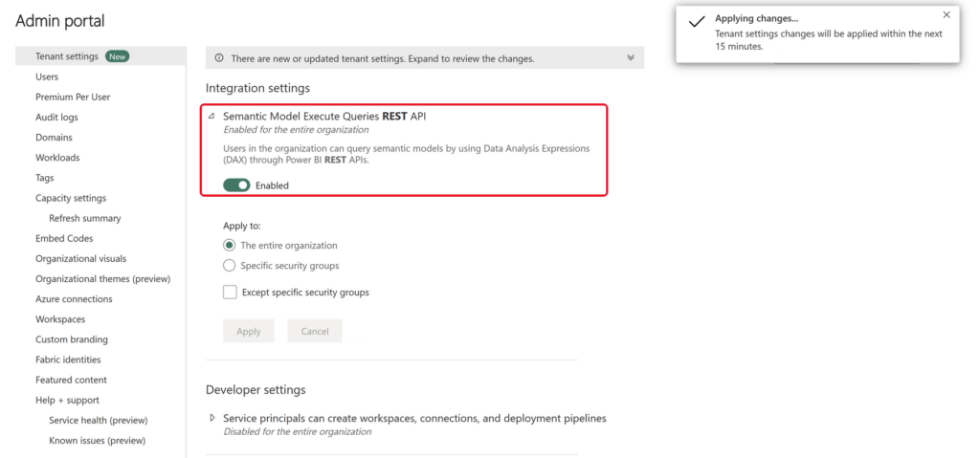Select Specific security groups radio button
The height and width of the screenshot is (458, 980).
[230, 266]
